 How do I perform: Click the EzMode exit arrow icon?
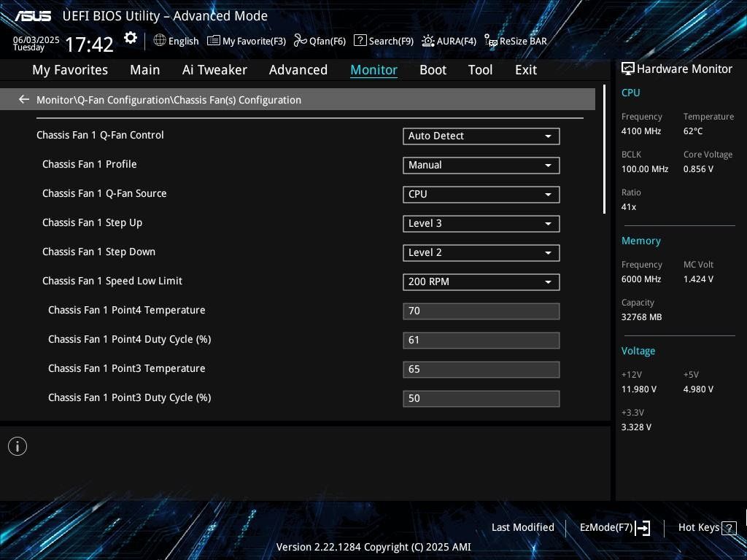tap(643, 528)
